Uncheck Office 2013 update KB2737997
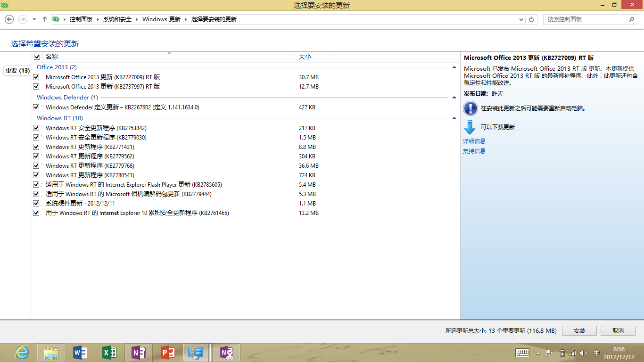Viewport: 644px width, 362px height. tap(36, 87)
